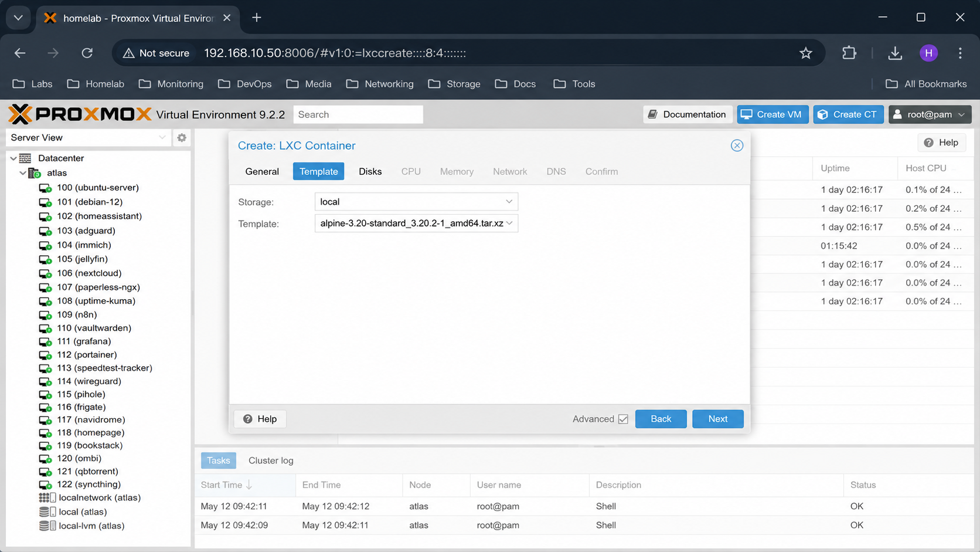The width and height of the screenshot is (980, 552).
Task: Click the Proxmox logo in the header
Action: pyautogui.click(x=80, y=114)
